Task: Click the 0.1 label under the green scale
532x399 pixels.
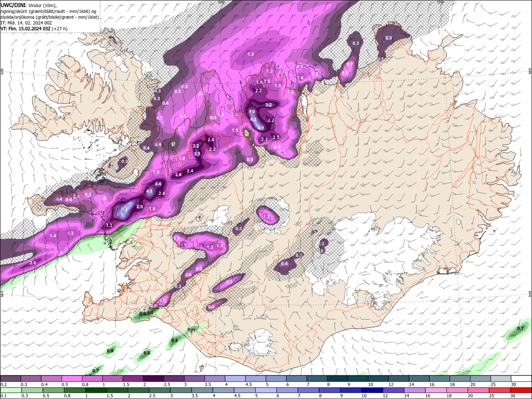Action: point(3,396)
